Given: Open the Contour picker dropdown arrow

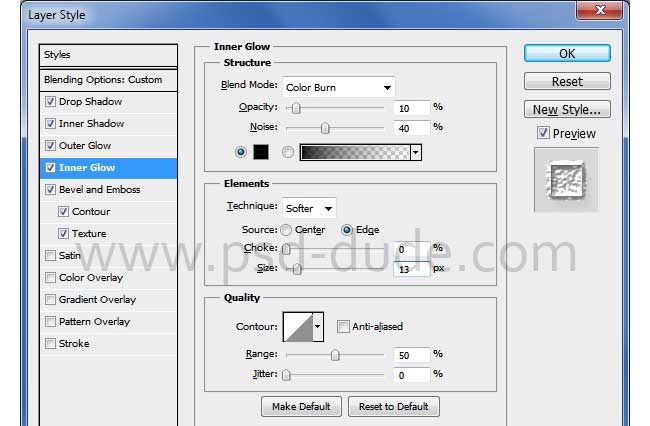Looking at the screenshot, I should point(319,326).
